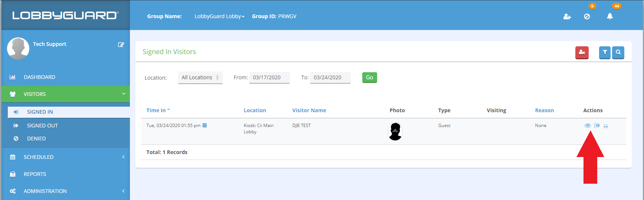Select the Visitors menu item
This screenshot has width=644, height=200.
point(66,94)
